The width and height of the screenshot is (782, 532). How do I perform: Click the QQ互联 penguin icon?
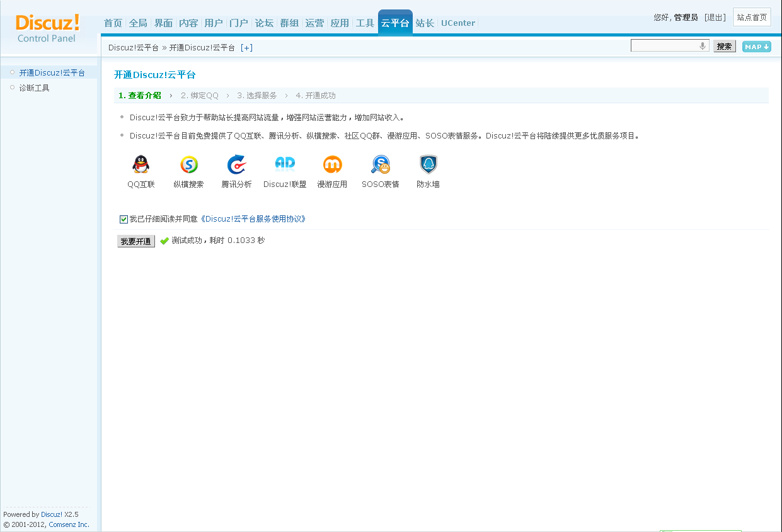point(141,164)
